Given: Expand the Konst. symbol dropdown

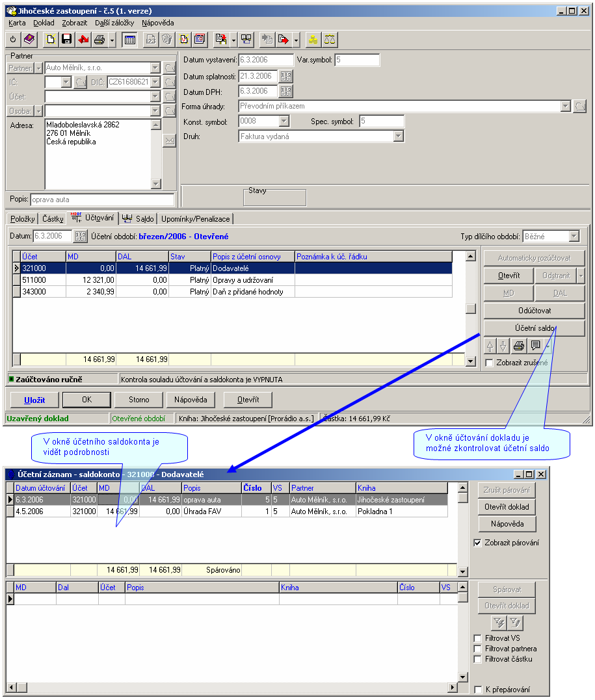Looking at the screenshot, I should (284, 121).
